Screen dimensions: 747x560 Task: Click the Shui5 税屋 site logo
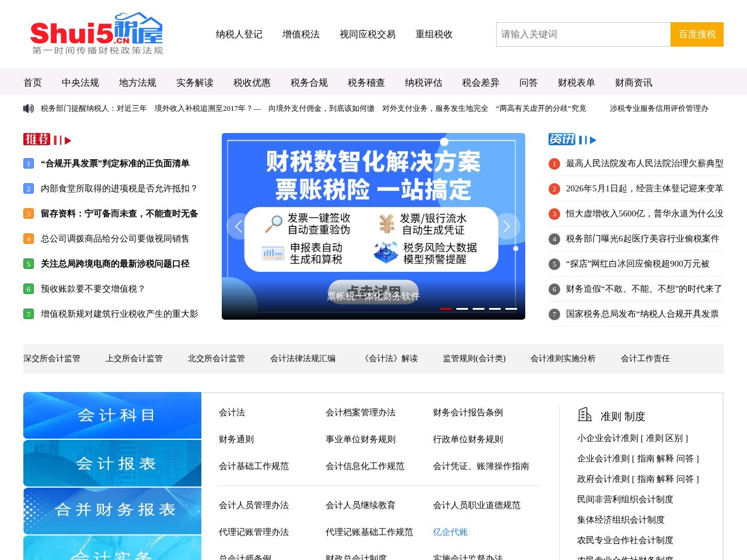(97, 34)
